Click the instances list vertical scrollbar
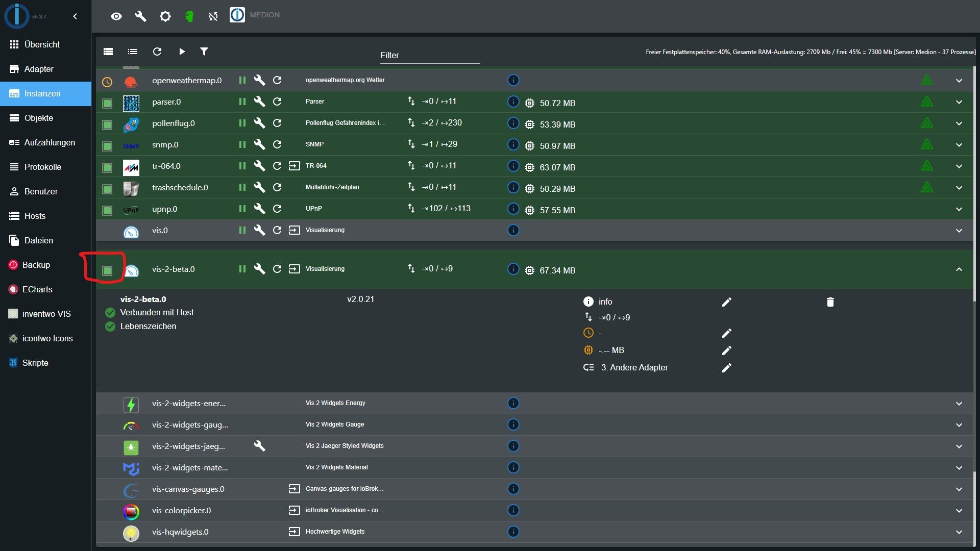980x551 pixels. tap(975, 385)
